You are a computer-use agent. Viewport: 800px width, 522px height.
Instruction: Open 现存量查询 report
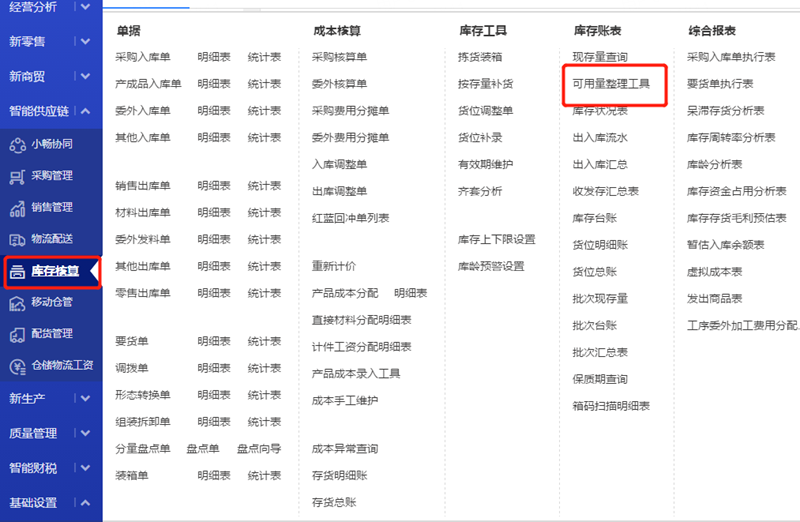(600, 57)
